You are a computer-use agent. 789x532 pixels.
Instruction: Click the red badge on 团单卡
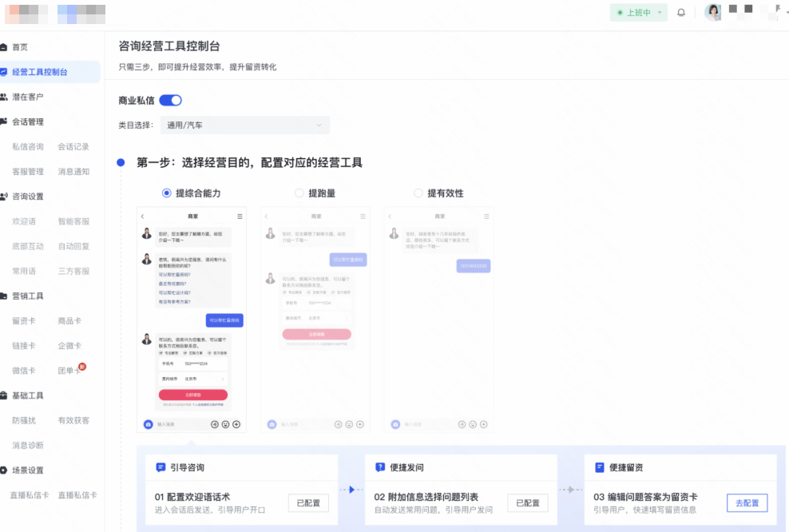pyautogui.click(x=82, y=367)
